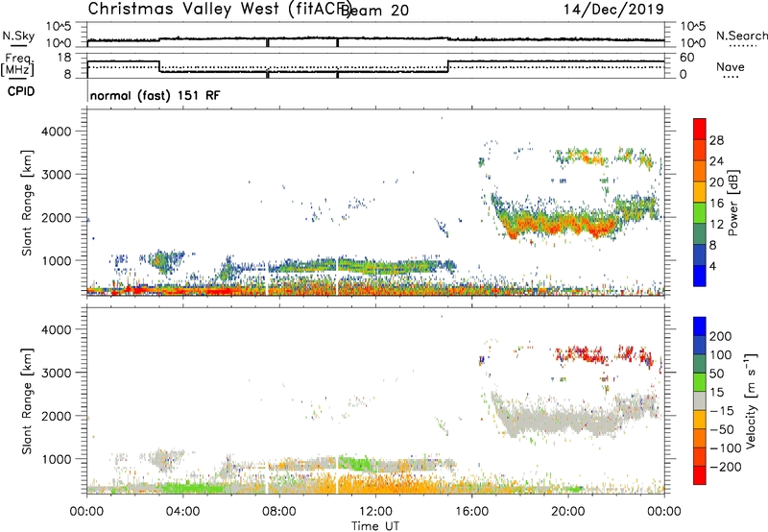Click the red bottom segment of Velocity colorbar
This screenshot has height=532, width=768.
[700, 475]
